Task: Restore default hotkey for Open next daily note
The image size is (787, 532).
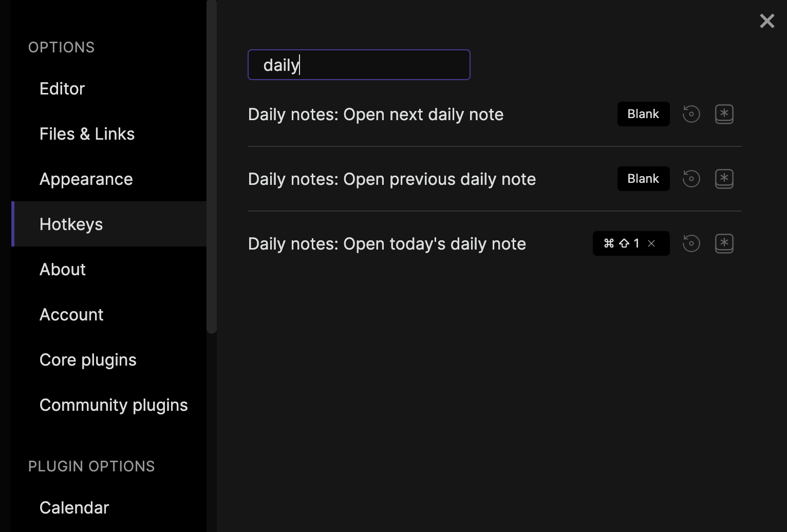Action: pos(691,114)
